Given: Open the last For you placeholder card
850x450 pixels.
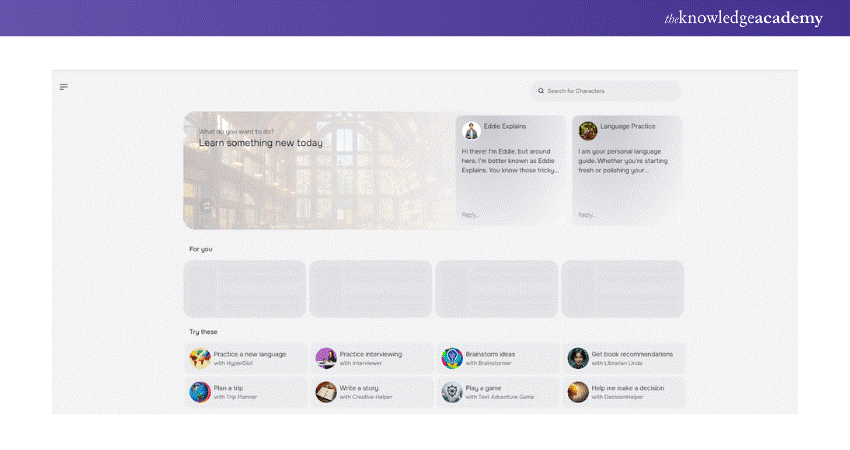Looking at the screenshot, I should pyautogui.click(x=622, y=289).
